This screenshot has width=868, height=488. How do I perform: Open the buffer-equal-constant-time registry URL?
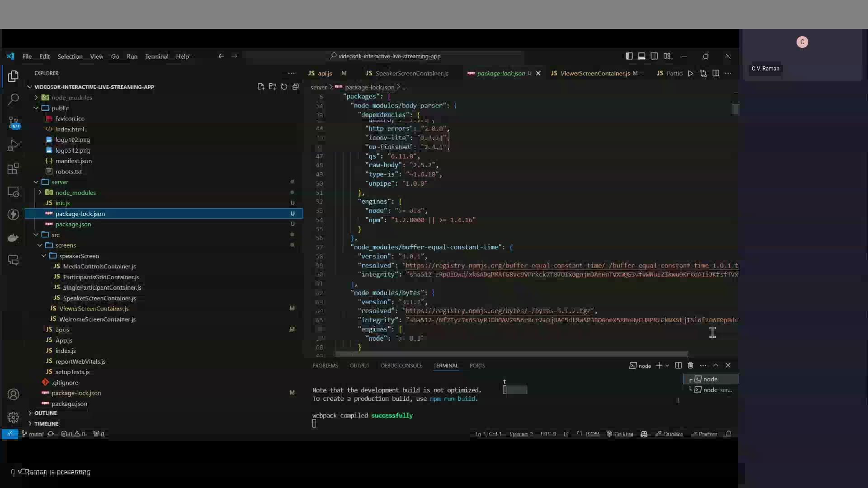point(572,266)
